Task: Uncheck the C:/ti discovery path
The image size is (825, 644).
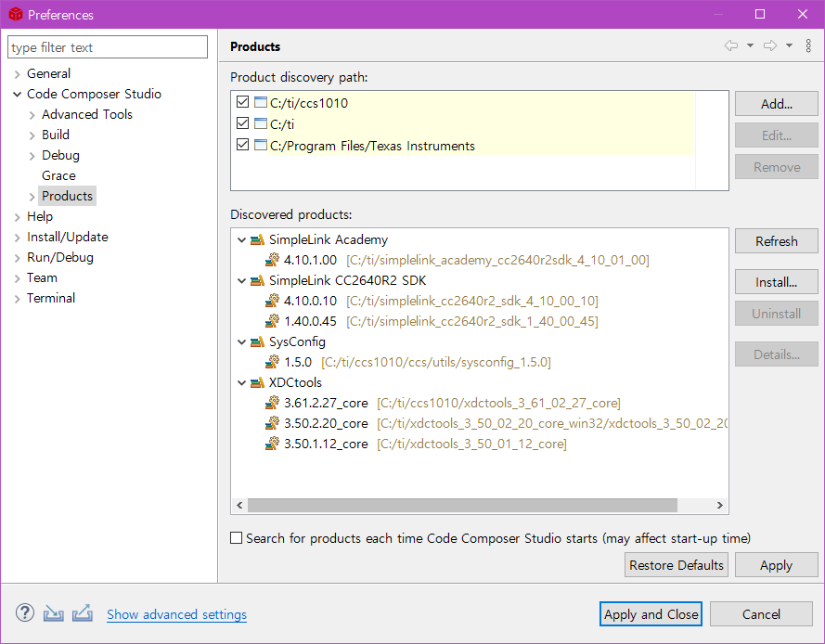Action: (242, 123)
